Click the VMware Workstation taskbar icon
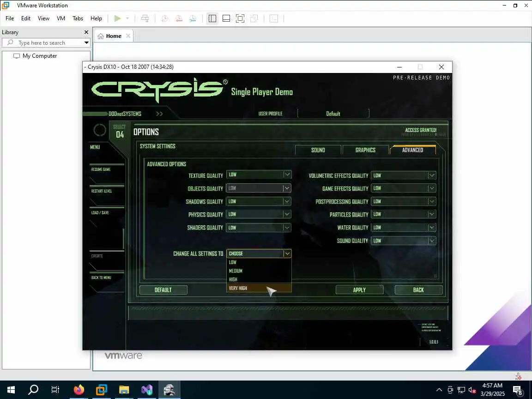This screenshot has width=532, height=399. point(102,389)
